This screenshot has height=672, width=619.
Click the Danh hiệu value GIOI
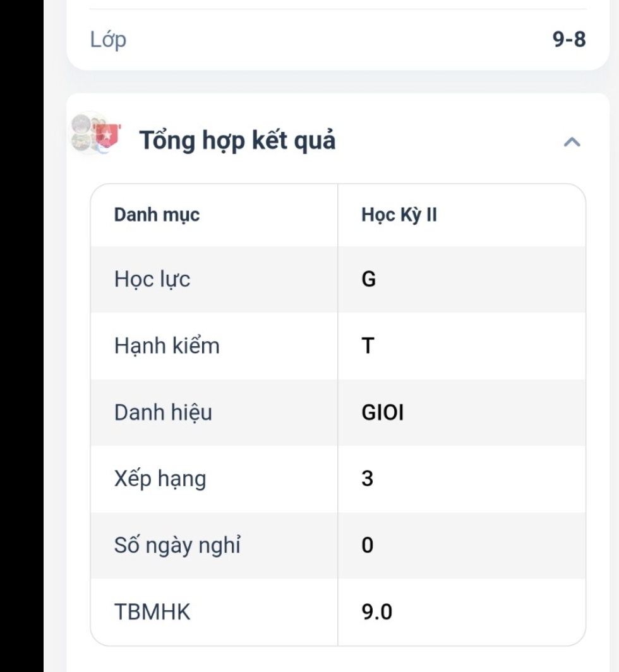382,412
